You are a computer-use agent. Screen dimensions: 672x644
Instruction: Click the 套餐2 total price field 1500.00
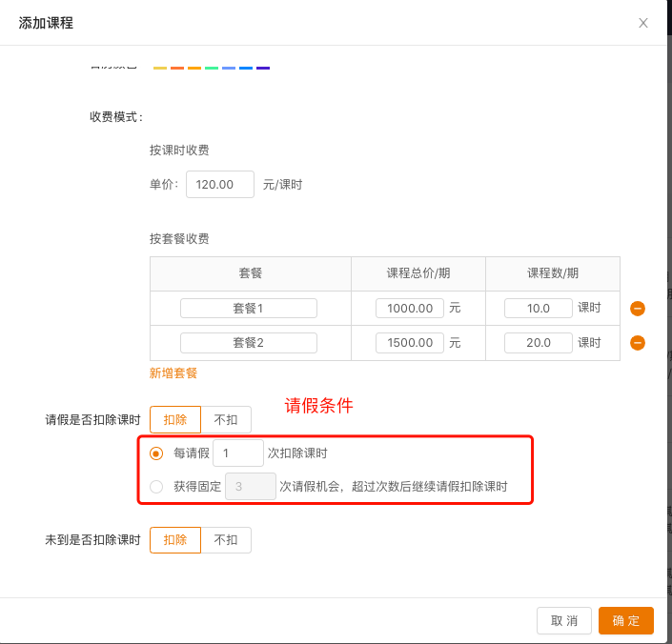(410, 343)
